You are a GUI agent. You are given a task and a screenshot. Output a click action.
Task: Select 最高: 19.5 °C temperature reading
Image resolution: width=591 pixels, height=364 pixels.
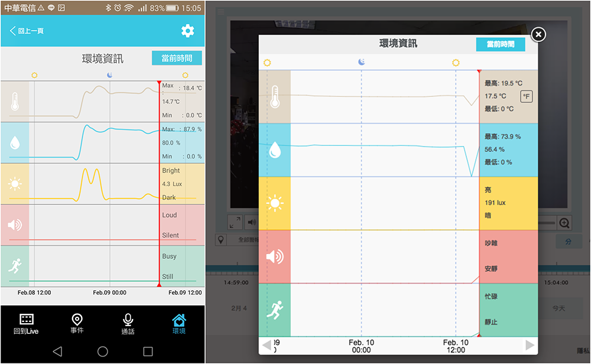504,83
